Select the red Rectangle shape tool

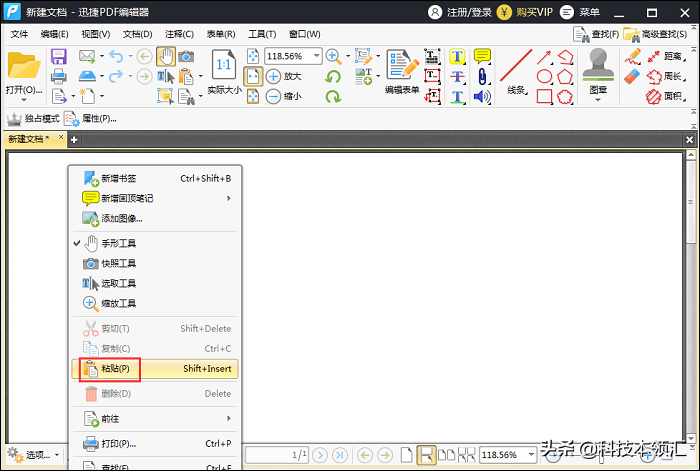544,96
